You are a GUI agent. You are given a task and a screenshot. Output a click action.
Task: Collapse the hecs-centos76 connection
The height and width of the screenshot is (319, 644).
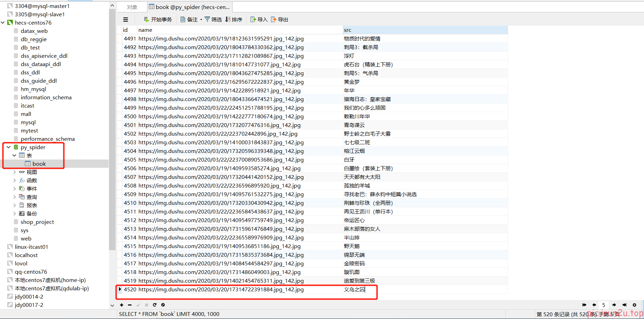point(3,22)
